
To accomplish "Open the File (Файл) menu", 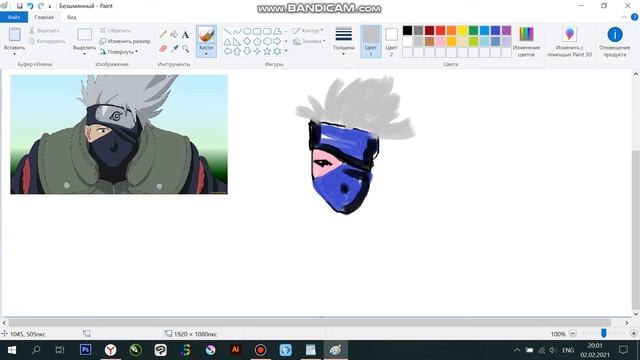I will pyautogui.click(x=14, y=17).
